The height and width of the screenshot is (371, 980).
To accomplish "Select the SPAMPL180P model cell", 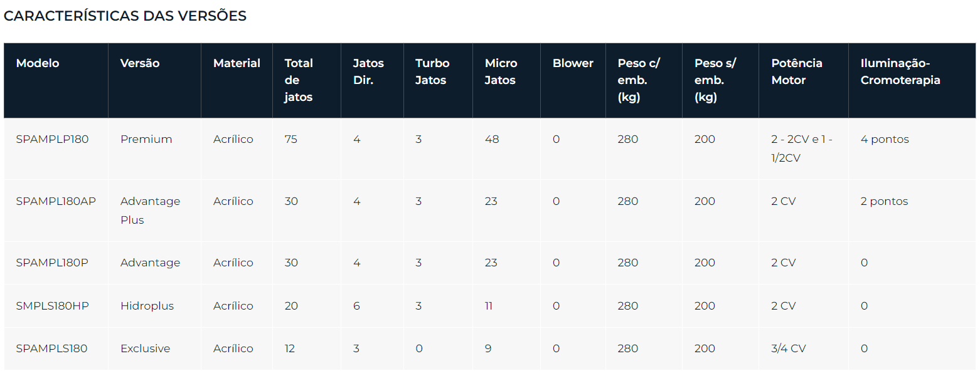I will [x=56, y=263].
